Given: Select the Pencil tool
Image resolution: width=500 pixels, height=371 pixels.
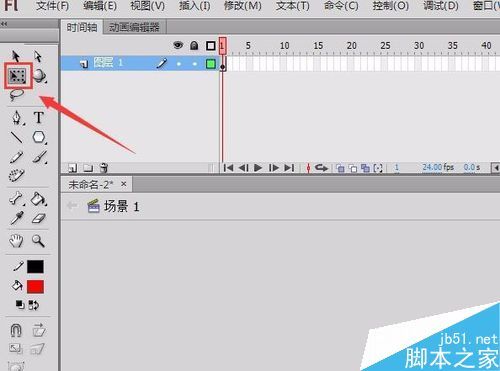Looking at the screenshot, I should coord(17,157).
